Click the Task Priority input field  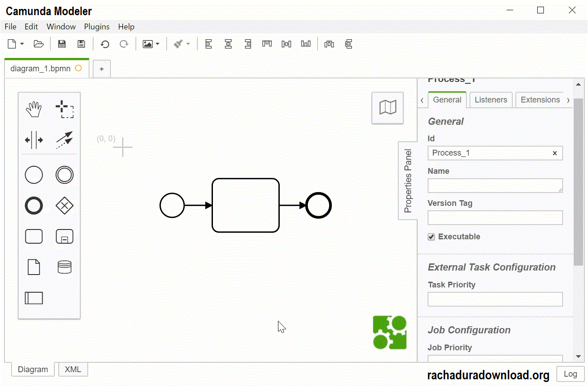(495, 299)
